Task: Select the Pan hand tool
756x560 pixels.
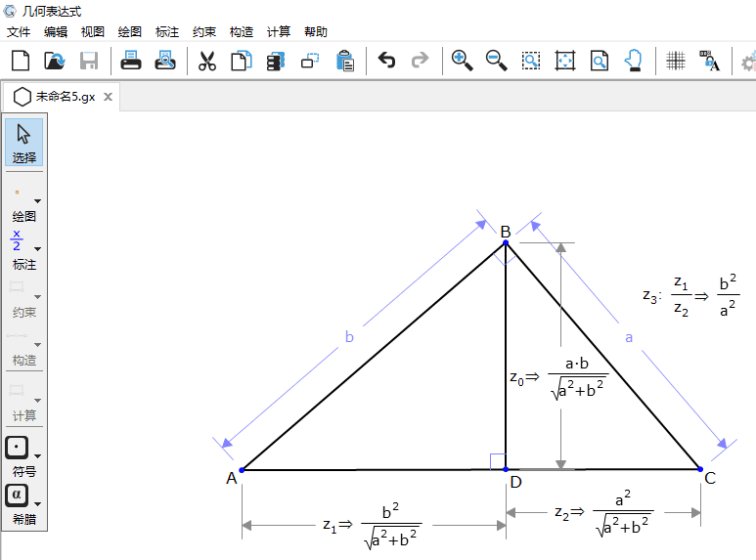Action: tap(633, 61)
